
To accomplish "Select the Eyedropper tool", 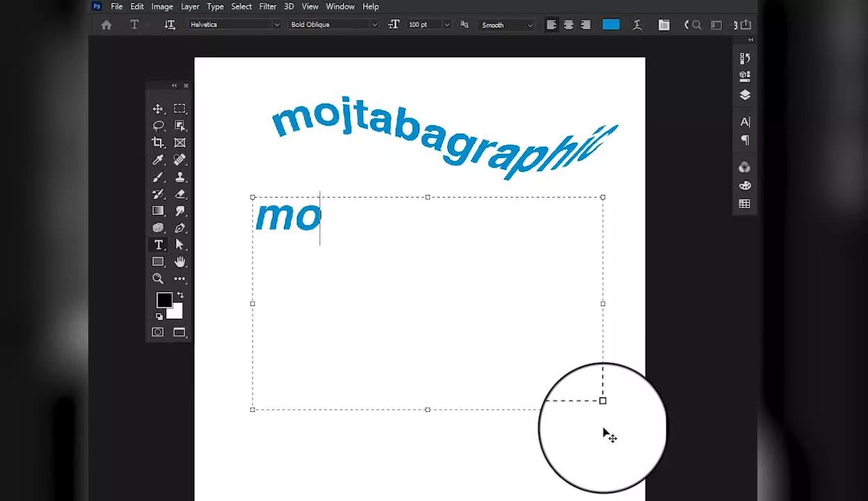I will pos(158,159).
